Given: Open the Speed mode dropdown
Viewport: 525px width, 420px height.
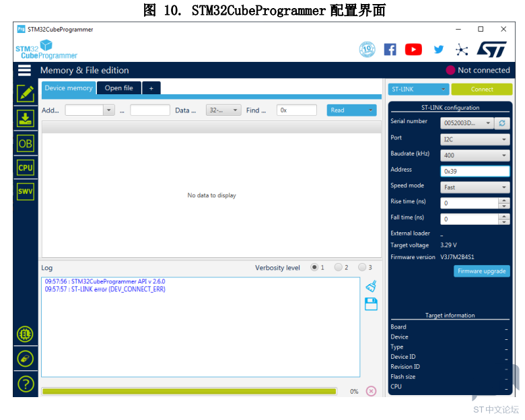Looking at the screenshot, I should point(475,187).
